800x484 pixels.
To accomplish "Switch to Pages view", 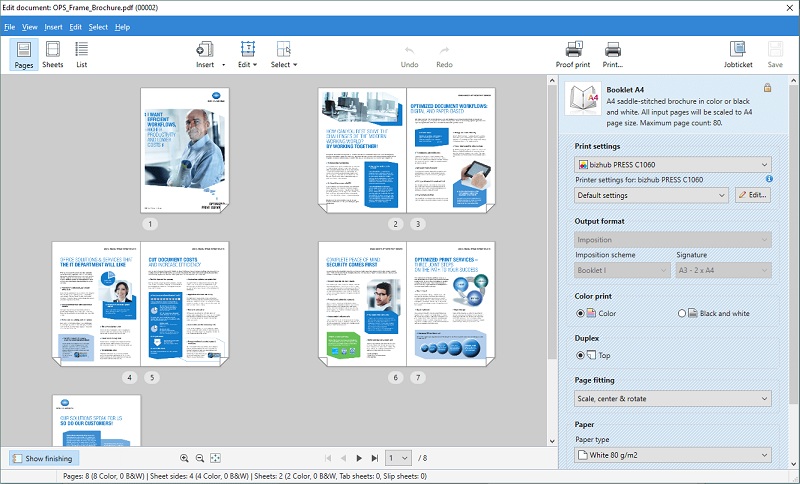I will point(23,55).
